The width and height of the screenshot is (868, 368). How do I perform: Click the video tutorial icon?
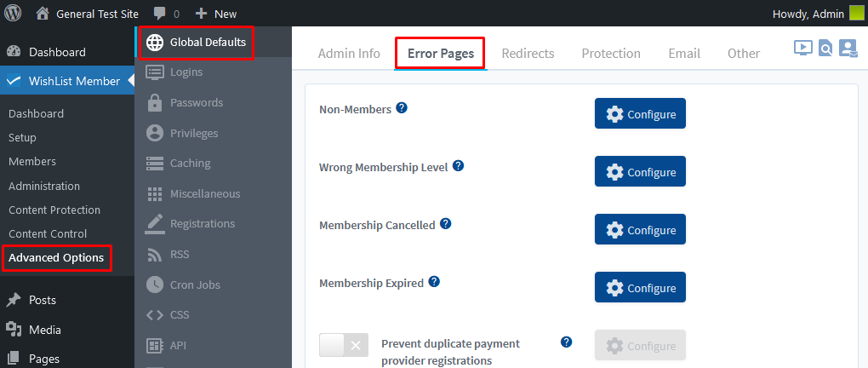tap(802, 48)
